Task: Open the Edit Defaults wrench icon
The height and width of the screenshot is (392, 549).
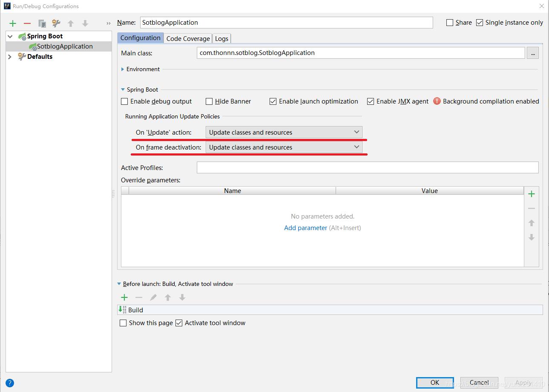Action: click(56, 23)
